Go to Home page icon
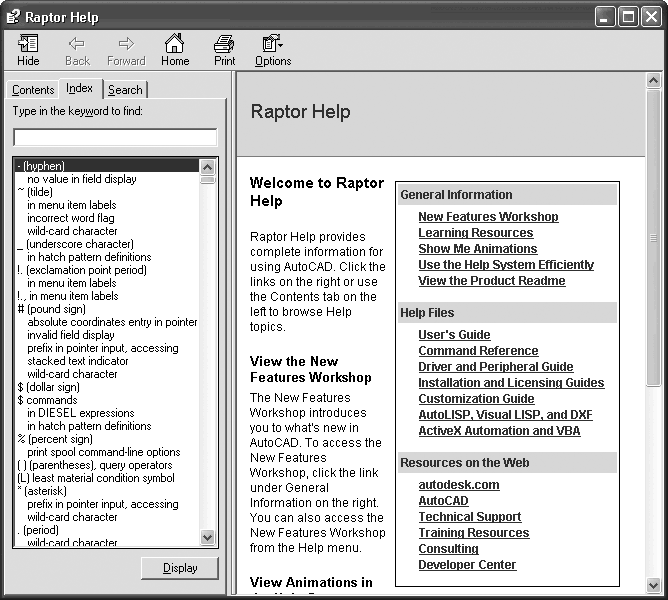Screen dimensions: 668x600 (175, 43)
